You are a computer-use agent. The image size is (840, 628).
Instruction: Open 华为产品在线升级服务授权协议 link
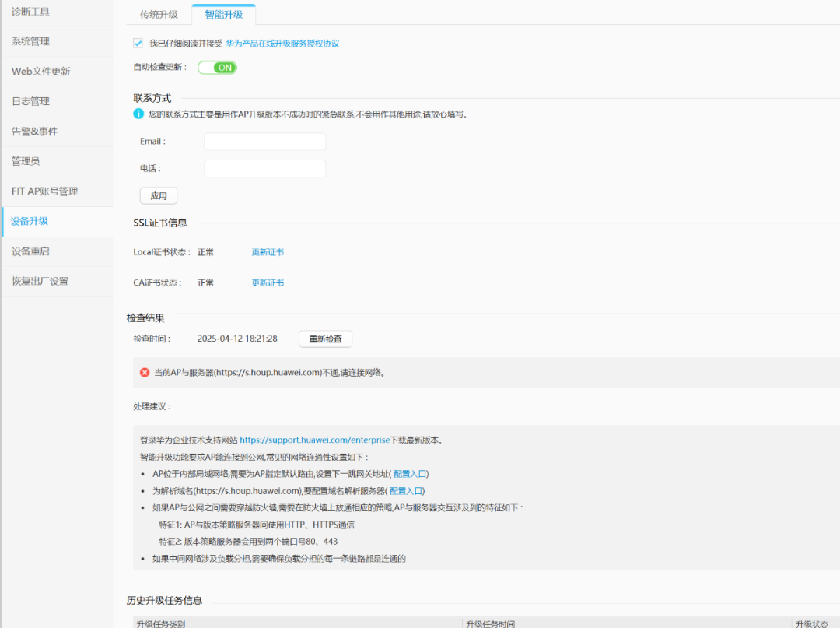pos(282,44)
